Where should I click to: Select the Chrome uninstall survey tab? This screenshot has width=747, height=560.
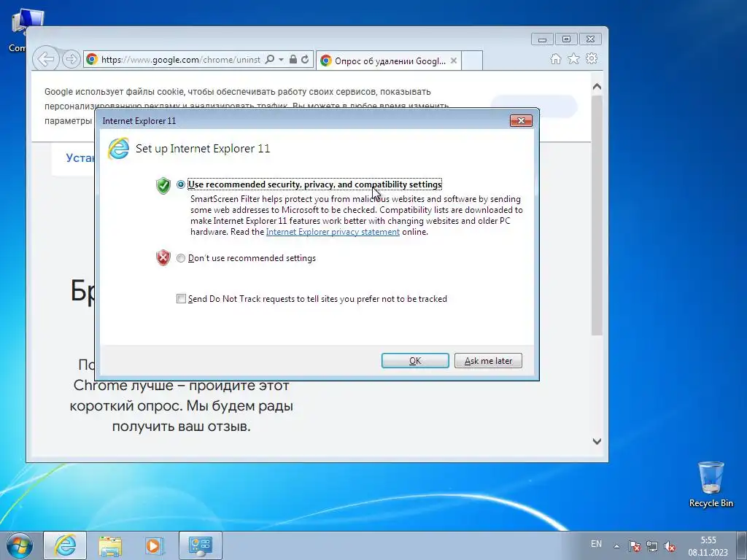(388, 61)
